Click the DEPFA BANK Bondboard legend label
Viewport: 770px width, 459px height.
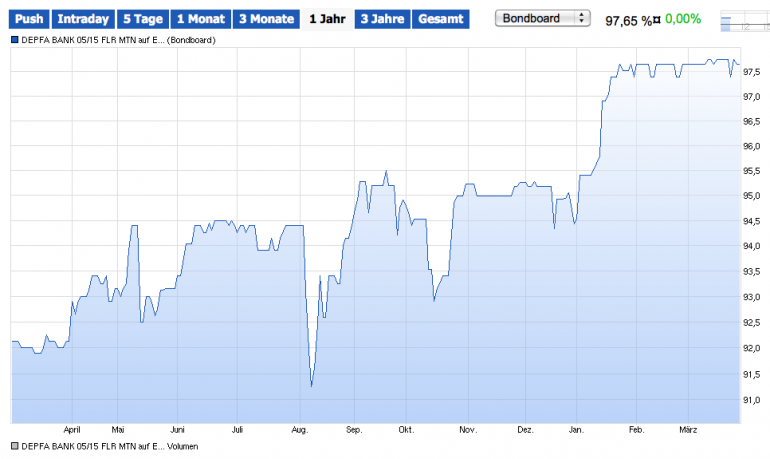point(118,40)
